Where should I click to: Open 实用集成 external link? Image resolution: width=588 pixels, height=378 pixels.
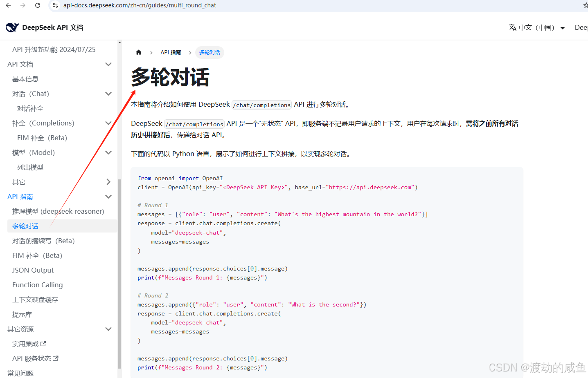[29, 344]
